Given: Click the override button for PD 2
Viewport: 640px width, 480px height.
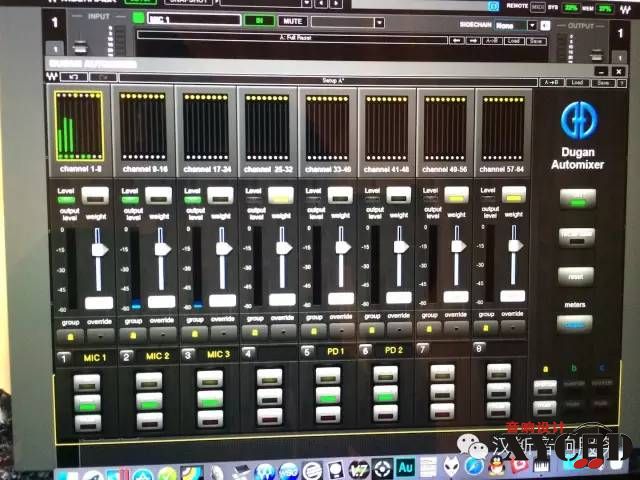Looking at the screenshot, I should coord(399,329).
